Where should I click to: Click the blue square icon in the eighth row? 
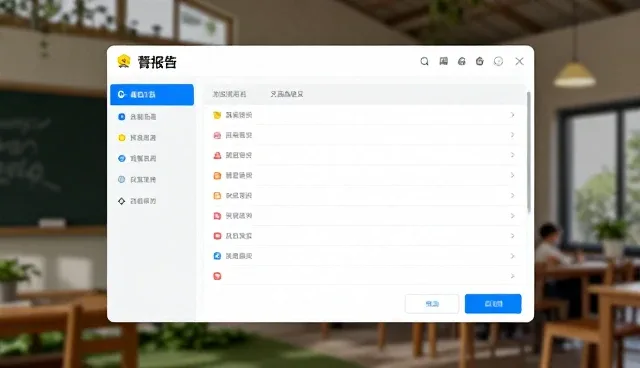pos(217,256)
